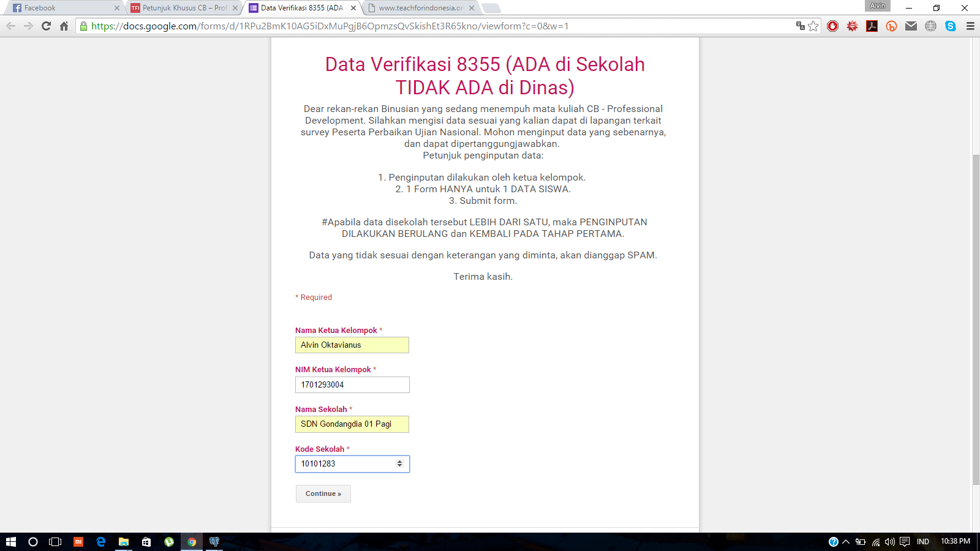Open the Windows Start menu

pos(10,542)
